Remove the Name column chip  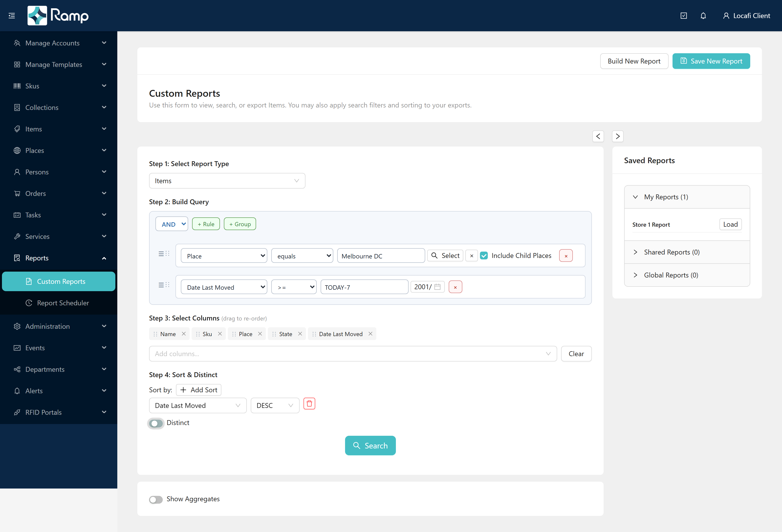coord(184,334)
